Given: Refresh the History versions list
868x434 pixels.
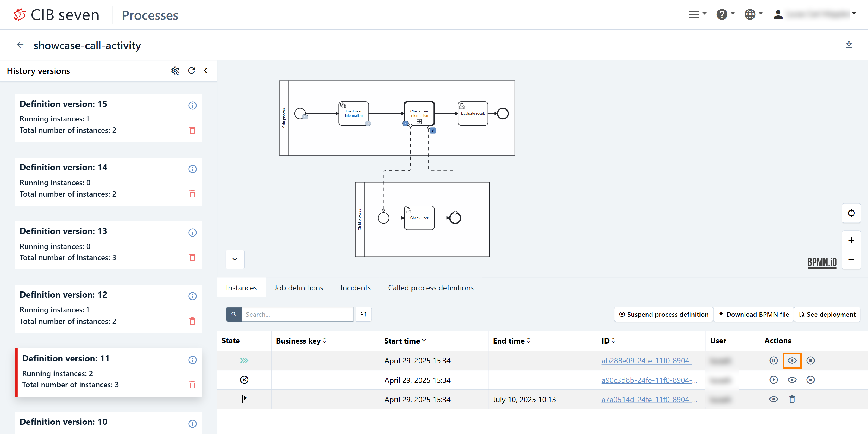Looking at the screenshot, I should [x=191, y=71].
